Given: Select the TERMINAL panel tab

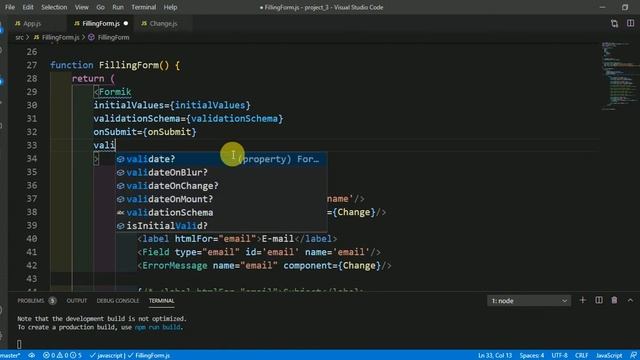Looking at the screenshot, I should point(162,301).
